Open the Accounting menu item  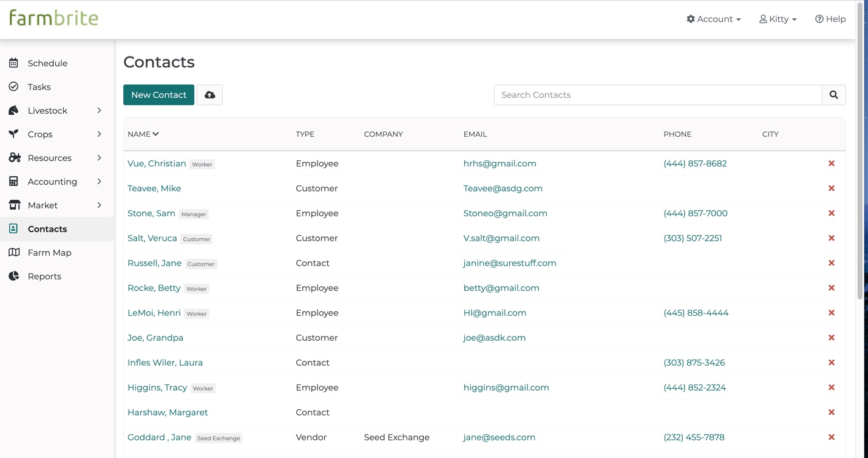pos(52,182)
